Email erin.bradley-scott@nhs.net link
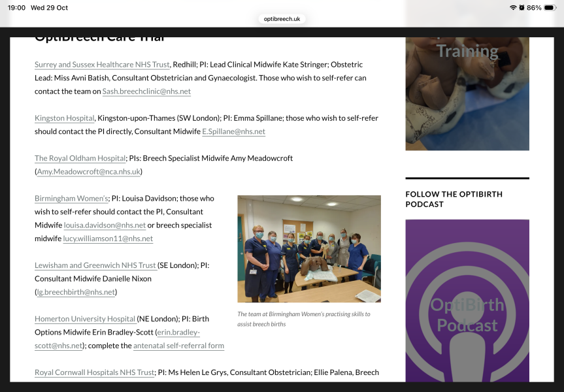 178,333
